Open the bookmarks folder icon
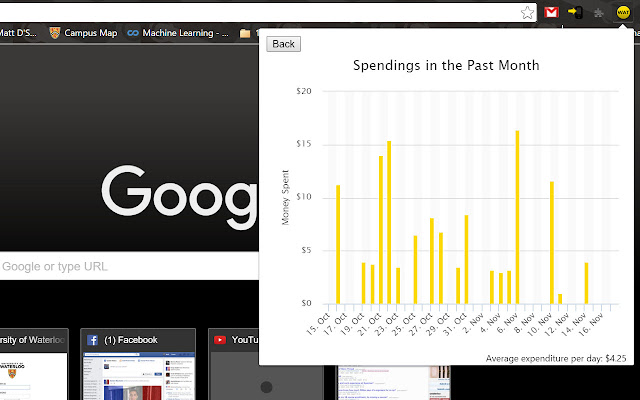 click(x=245, y=33)
